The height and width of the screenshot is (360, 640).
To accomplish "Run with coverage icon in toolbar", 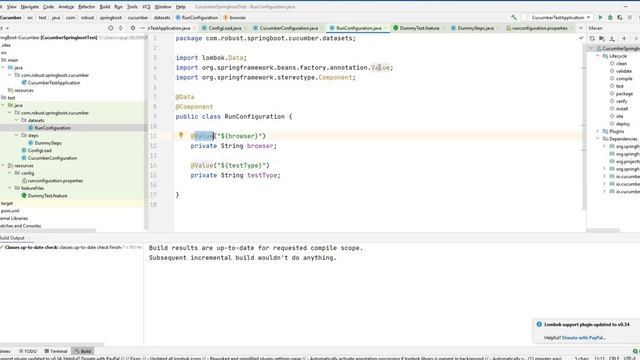I will (620, 18).
